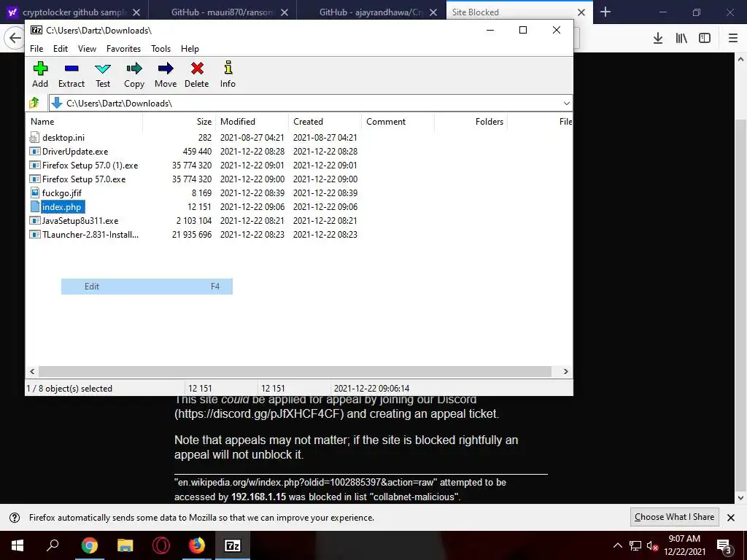
Task: Click the Comment column header
Action: [x=398, y=122]
